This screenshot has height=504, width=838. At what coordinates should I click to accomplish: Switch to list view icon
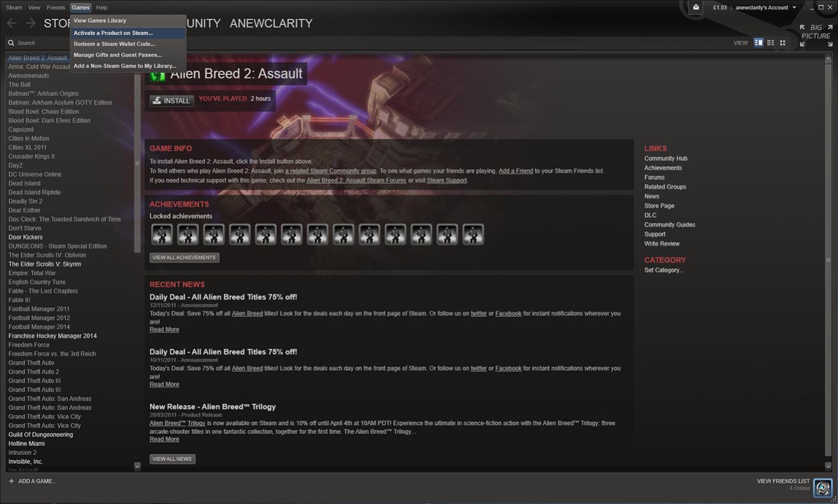770,42
